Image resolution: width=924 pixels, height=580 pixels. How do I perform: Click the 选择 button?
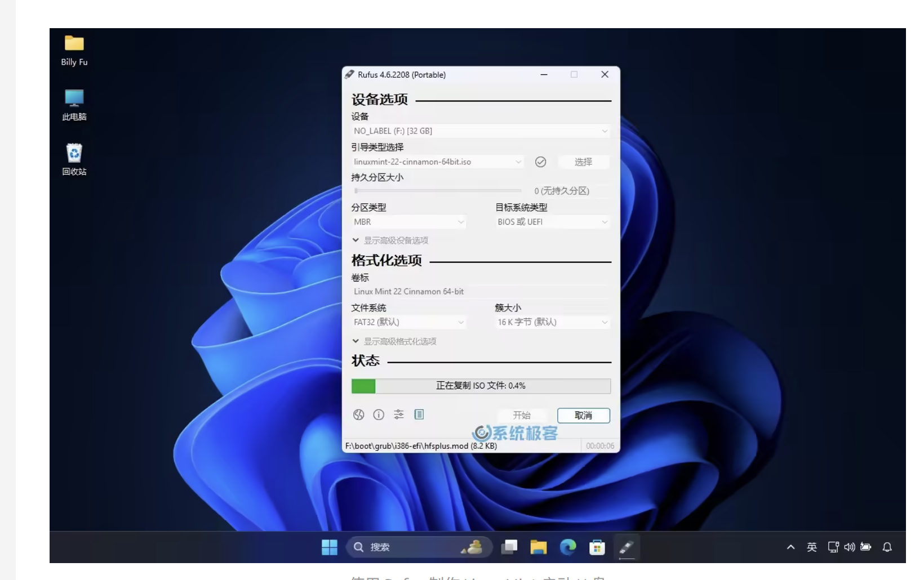coord(584,162)
